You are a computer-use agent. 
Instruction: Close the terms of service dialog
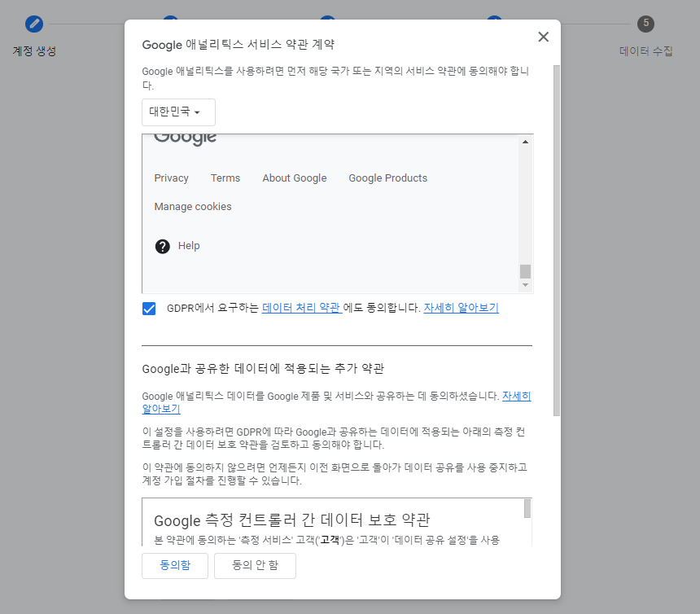pos(543,37)
